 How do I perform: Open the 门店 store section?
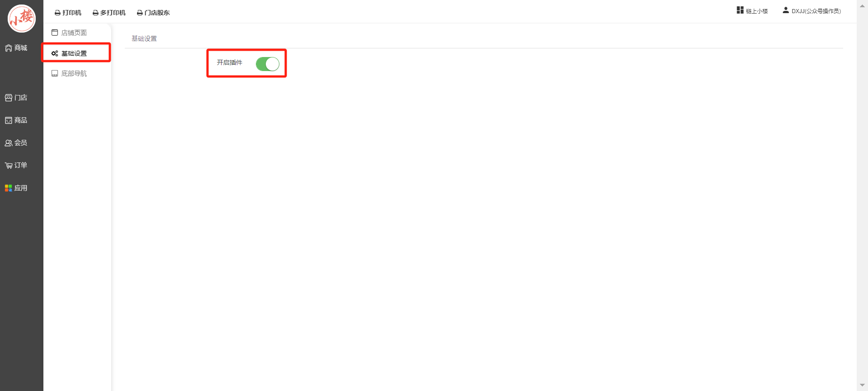tap(16, 98)
